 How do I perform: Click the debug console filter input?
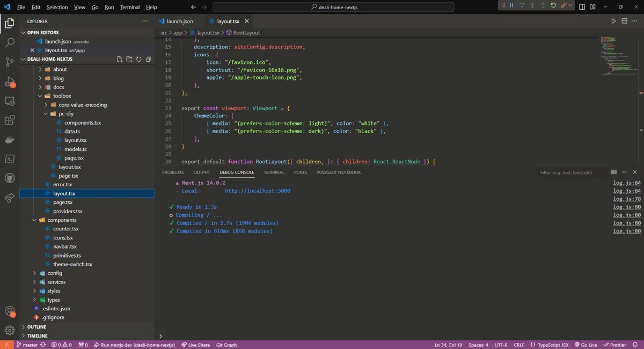click(572, 172)
